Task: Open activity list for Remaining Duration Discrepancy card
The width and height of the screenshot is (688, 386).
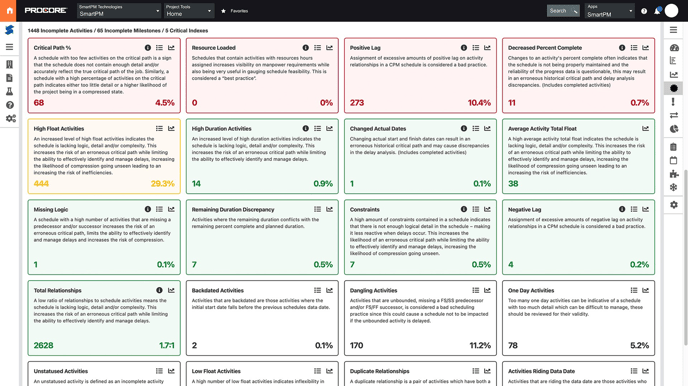Action: [x=318, y=209]
